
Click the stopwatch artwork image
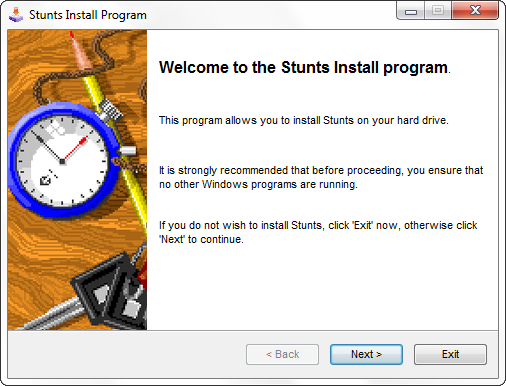(x=77, y=180)
